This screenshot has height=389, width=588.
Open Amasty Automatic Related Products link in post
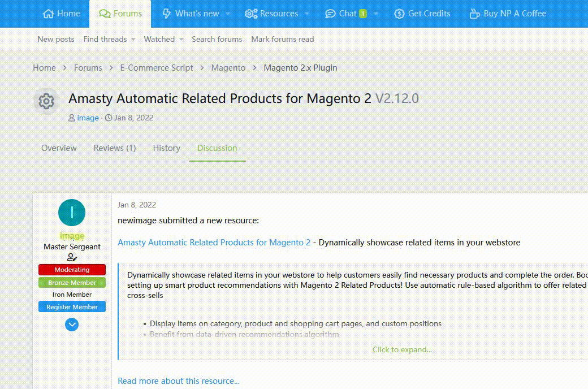coord(214,243)
